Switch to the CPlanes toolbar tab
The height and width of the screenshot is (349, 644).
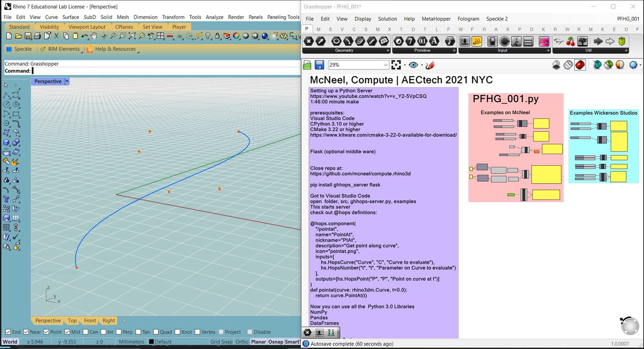[124, 27]
